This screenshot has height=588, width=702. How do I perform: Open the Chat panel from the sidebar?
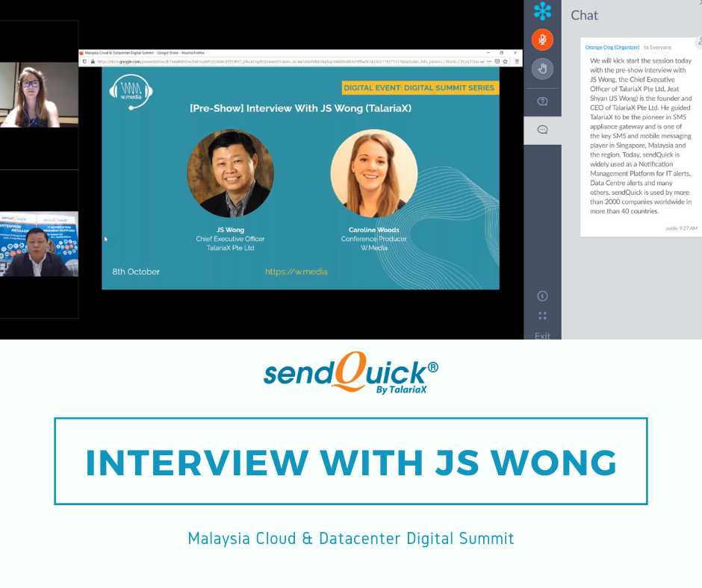tap(542, 130)
